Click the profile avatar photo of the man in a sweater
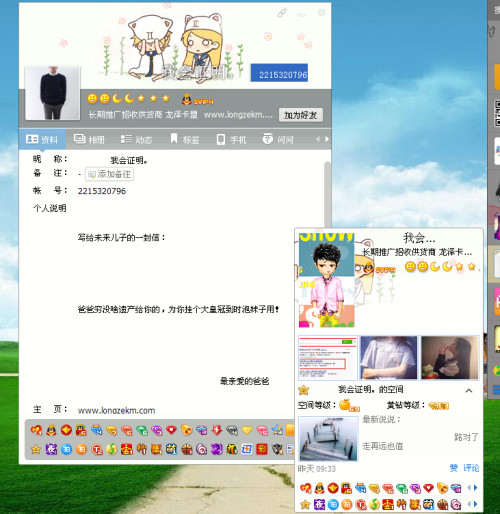The height and width of the screenshot is (514, 500). [x=53, y=93]
